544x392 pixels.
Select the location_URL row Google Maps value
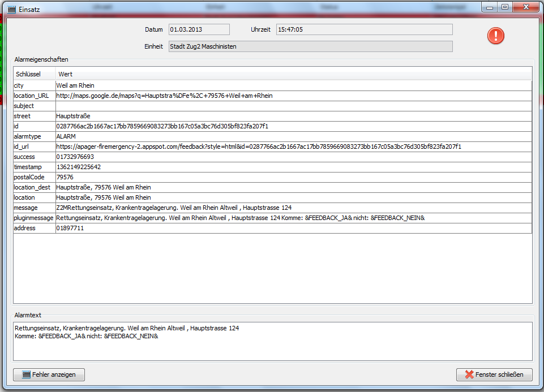[164, 96]
